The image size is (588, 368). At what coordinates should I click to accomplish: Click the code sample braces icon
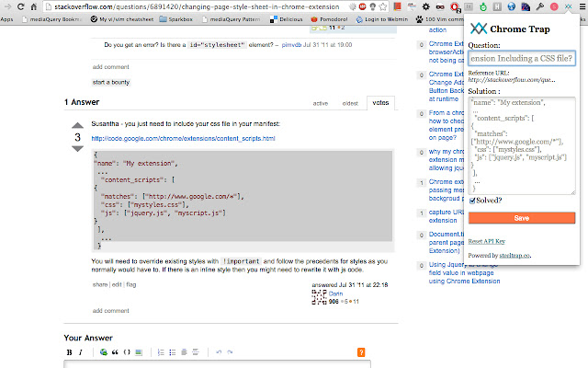point(128,352)
